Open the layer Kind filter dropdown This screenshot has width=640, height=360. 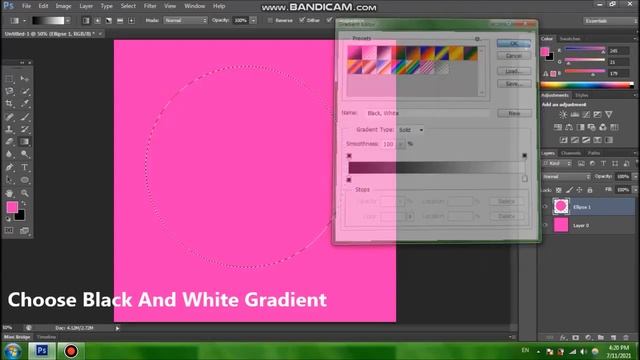click(558, 164)
